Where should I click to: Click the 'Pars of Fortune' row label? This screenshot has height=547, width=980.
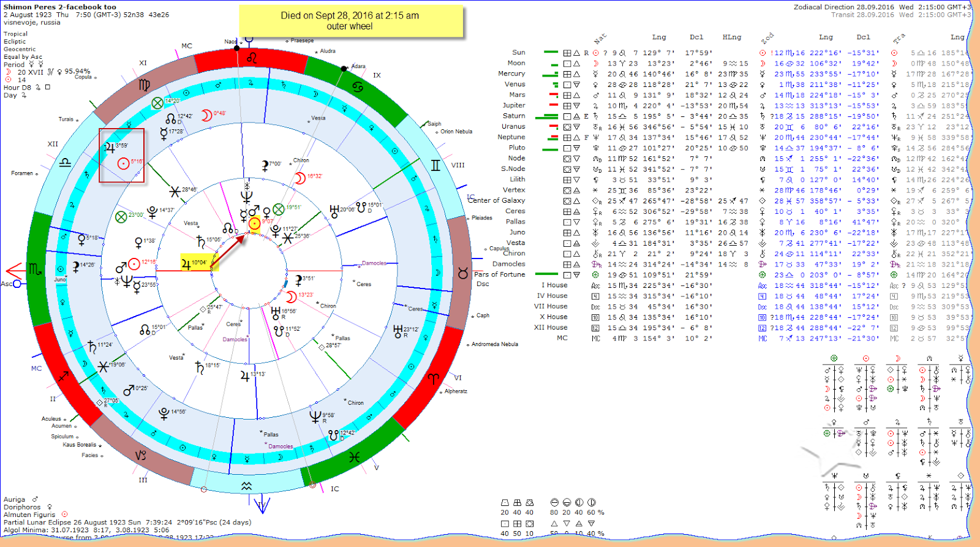tap(500, 274)
